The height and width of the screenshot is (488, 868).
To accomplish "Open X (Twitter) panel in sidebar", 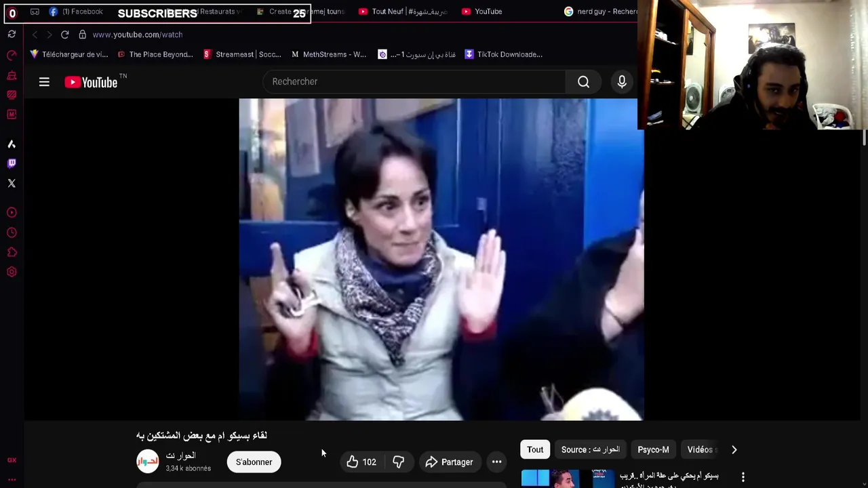I will [12, 183].
